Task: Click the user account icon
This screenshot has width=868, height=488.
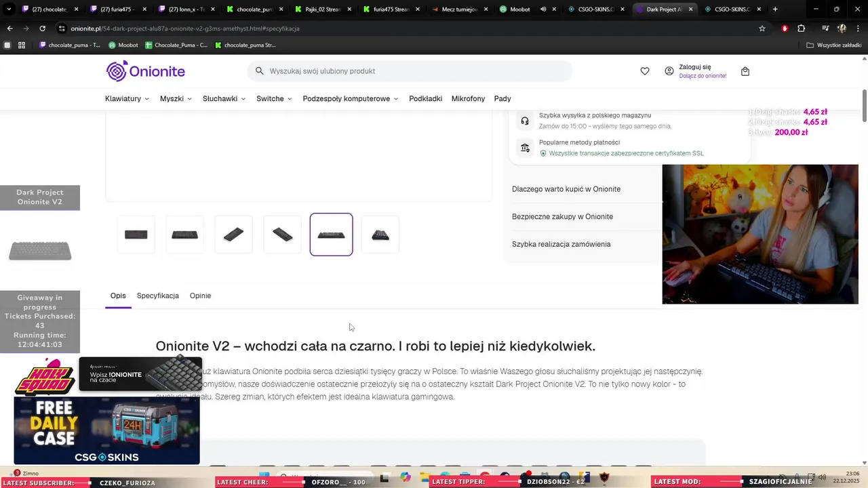Action: 669,71
